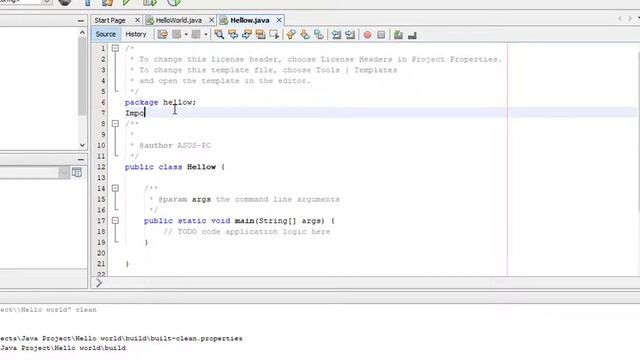The height and width of the screenshot is (360, 640).
Task: Open Forward history dropdown arrow
Action: 205,35
